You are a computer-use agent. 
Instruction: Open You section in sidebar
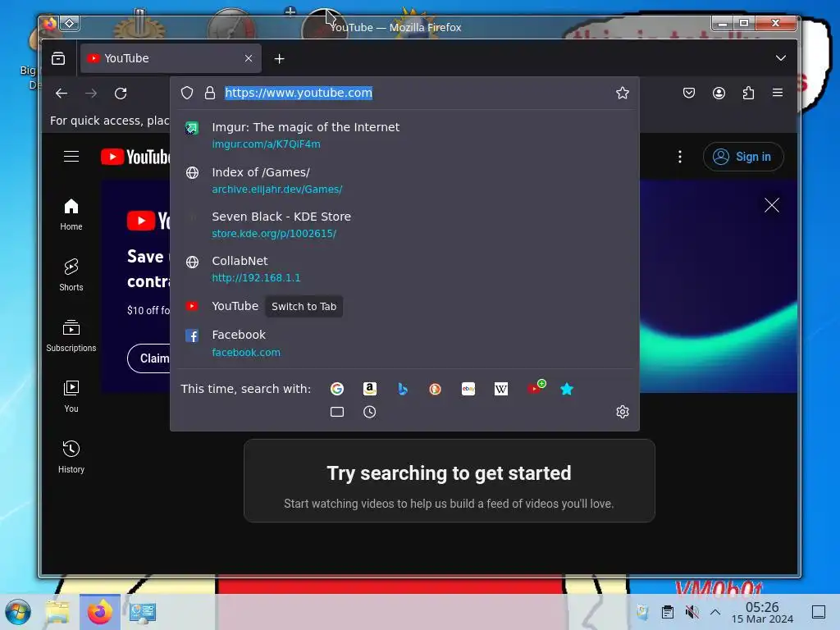[71, 396]
